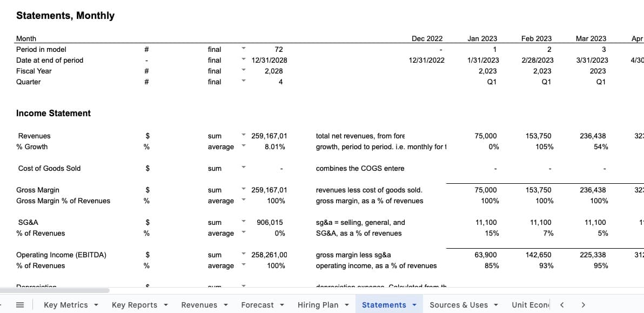644x313 pixels.
Task: Open SG&A row aggregation dropdown
Action: point(244,222)
